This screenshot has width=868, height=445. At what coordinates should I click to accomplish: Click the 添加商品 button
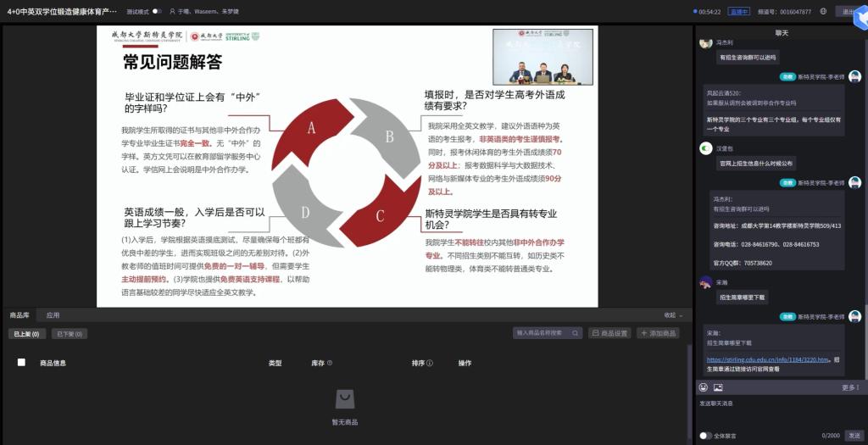point(658,334)
